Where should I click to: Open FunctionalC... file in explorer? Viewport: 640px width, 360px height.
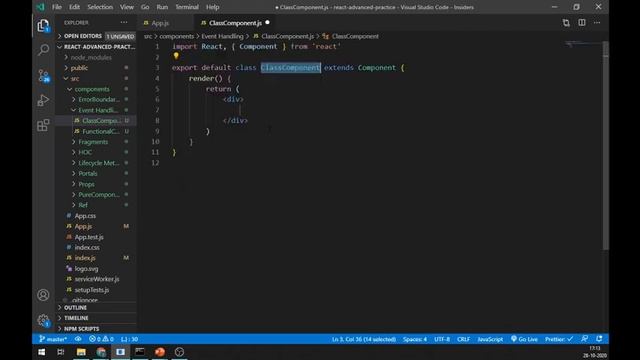[100, 131]
